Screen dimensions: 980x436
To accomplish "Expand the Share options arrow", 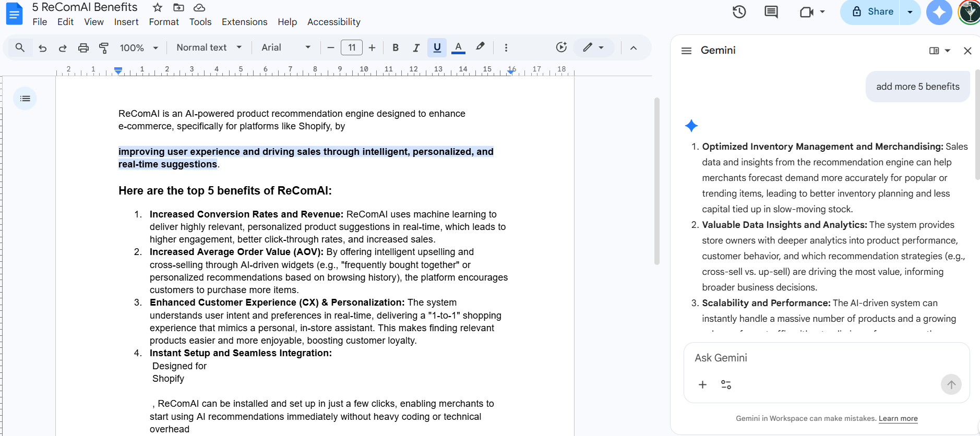I will point(910,12).
